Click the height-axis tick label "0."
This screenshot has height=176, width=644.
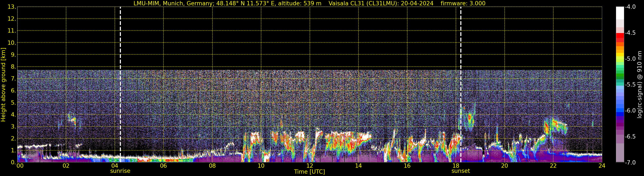click(x=13, y=162)
